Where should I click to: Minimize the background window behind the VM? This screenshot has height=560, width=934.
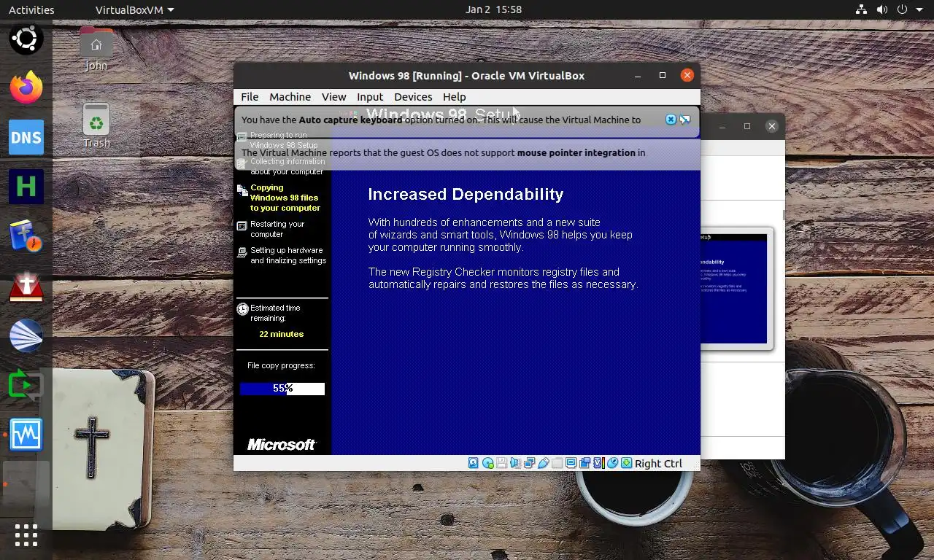click(722, 126)
